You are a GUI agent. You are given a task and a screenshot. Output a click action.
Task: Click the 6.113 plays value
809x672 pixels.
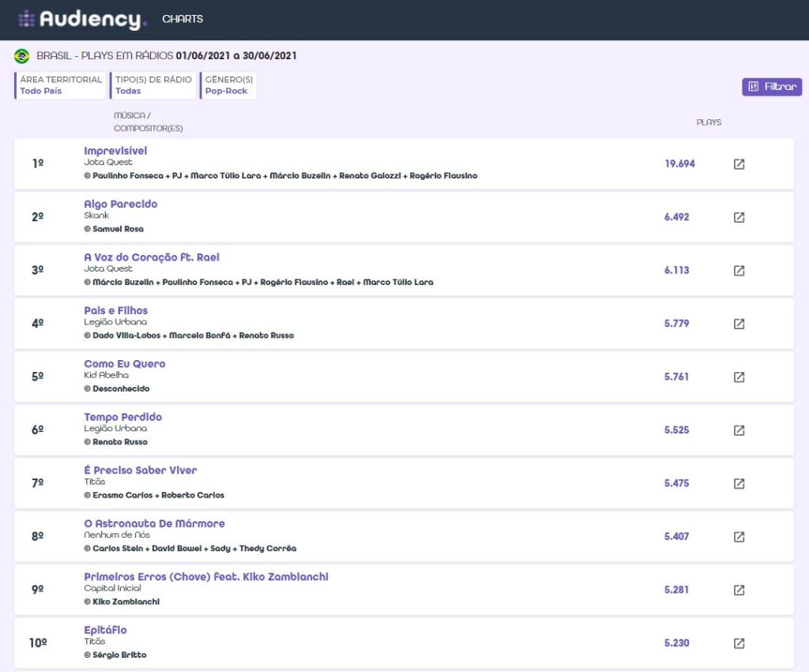(676, 270)
